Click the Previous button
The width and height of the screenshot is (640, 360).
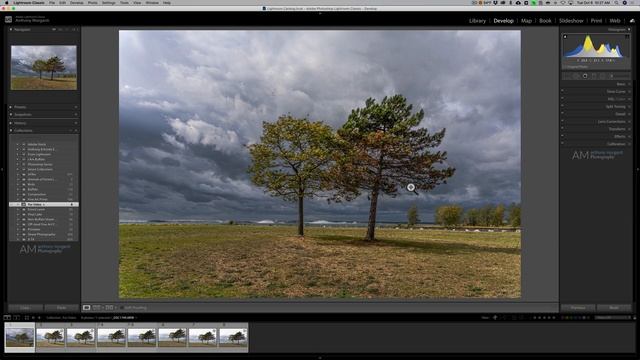578,308
